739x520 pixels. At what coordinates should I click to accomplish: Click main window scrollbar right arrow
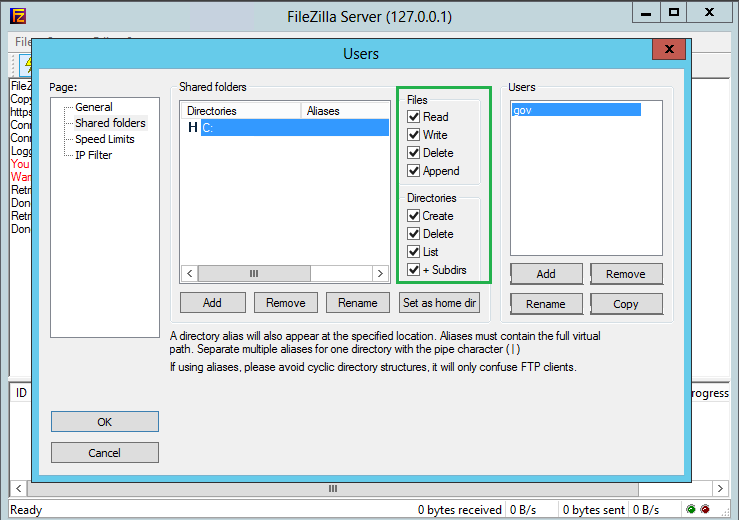[720, 488]
